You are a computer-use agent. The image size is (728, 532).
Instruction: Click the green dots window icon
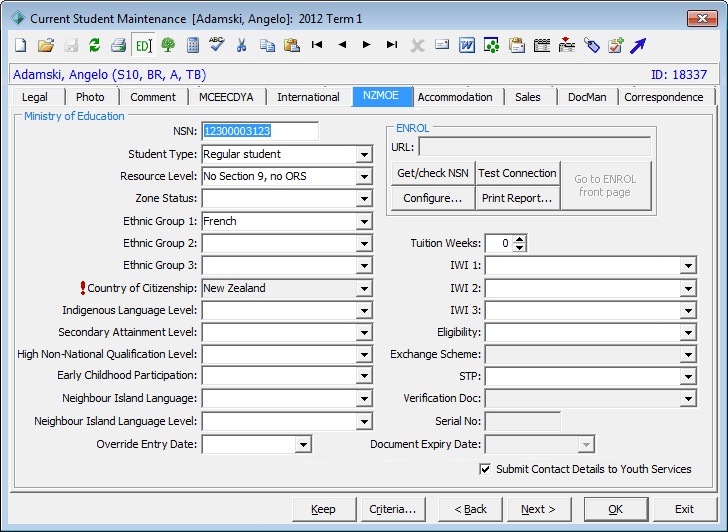491,45
